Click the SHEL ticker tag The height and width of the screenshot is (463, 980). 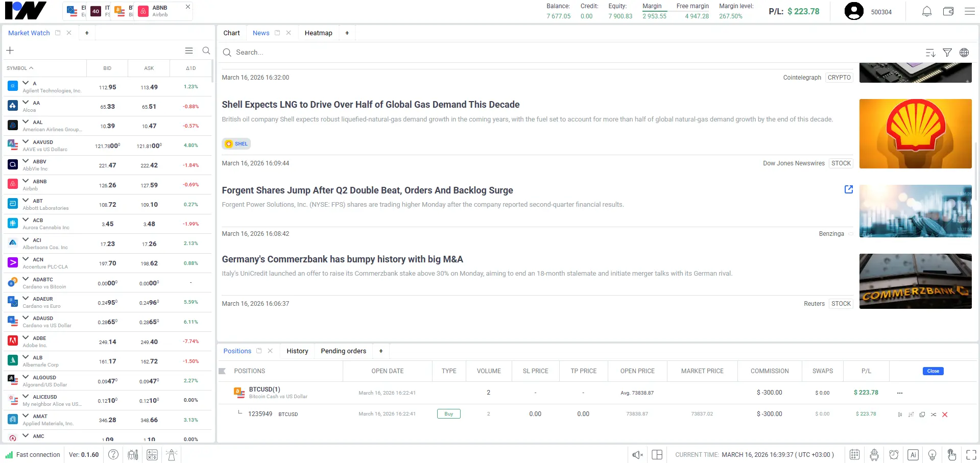[x=236, y=144]
